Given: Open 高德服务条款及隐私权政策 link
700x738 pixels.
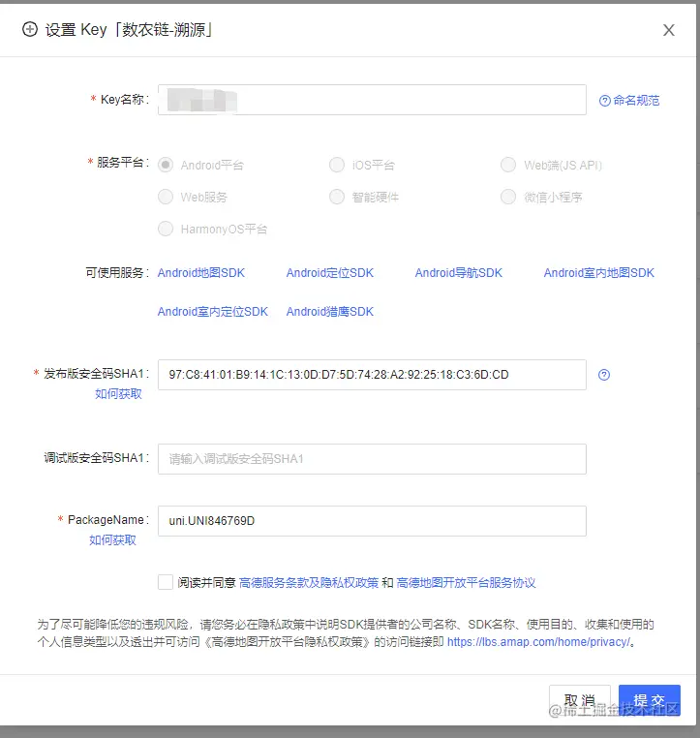Looking at the screenshot, I should 309,583.
